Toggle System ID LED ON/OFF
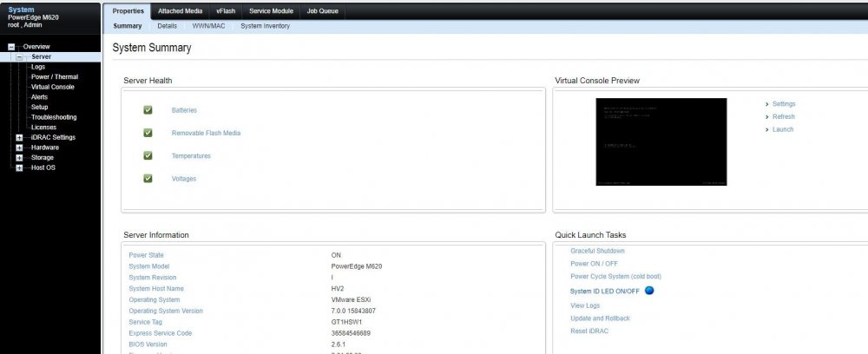Image resolution: width=868 pixels, height=354 pixels. (604, 291)
